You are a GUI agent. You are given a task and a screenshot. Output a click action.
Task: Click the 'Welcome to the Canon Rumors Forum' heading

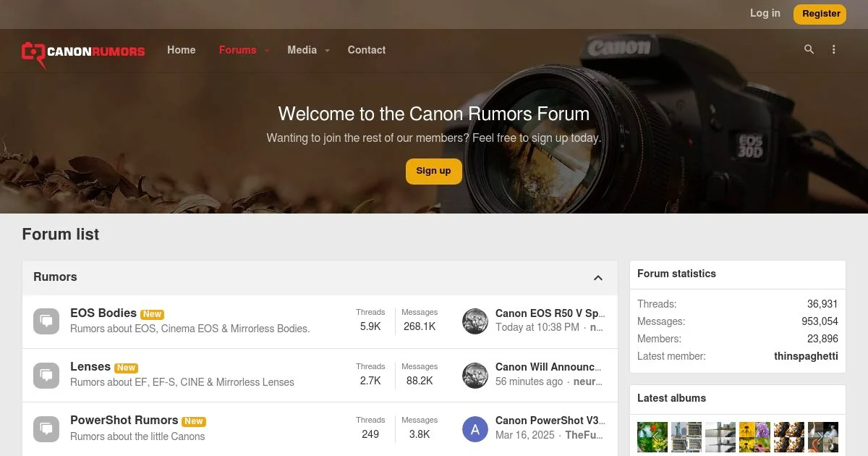point(433,114)
